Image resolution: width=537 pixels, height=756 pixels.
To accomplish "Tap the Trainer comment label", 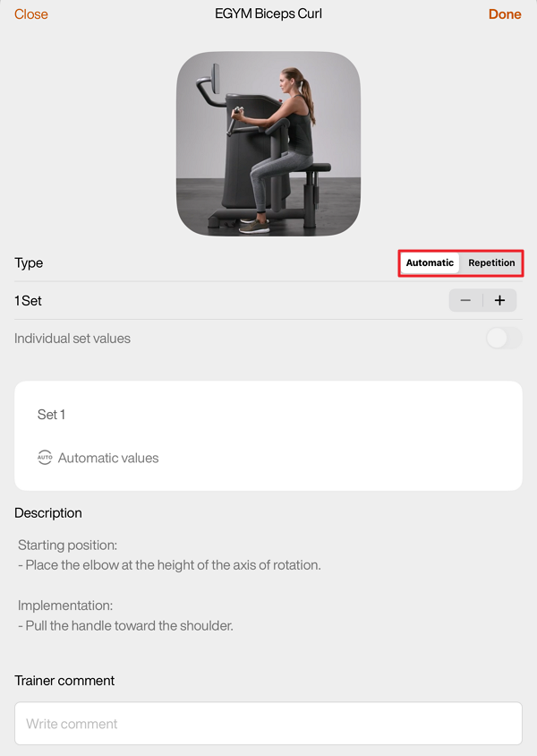I will (64, 681).
